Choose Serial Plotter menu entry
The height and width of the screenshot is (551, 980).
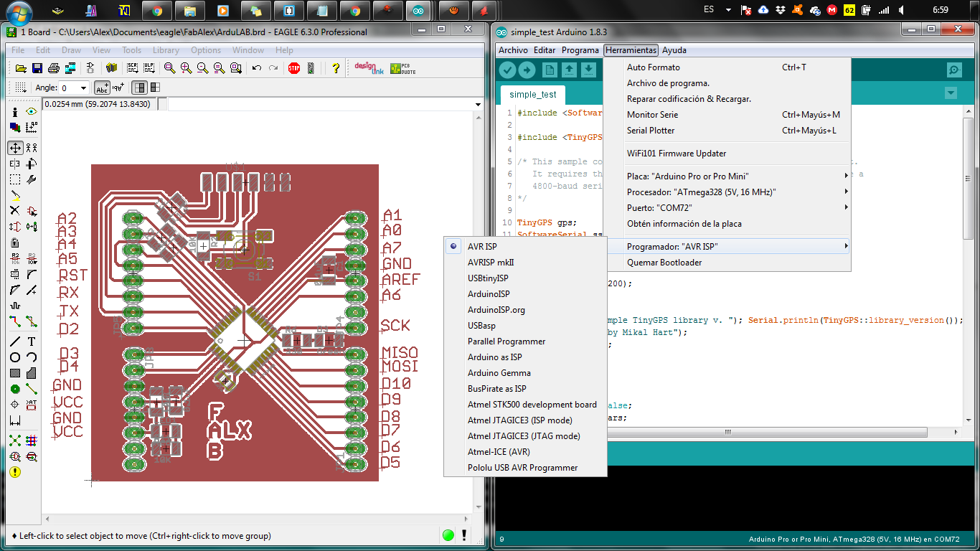tap(727, 131)
